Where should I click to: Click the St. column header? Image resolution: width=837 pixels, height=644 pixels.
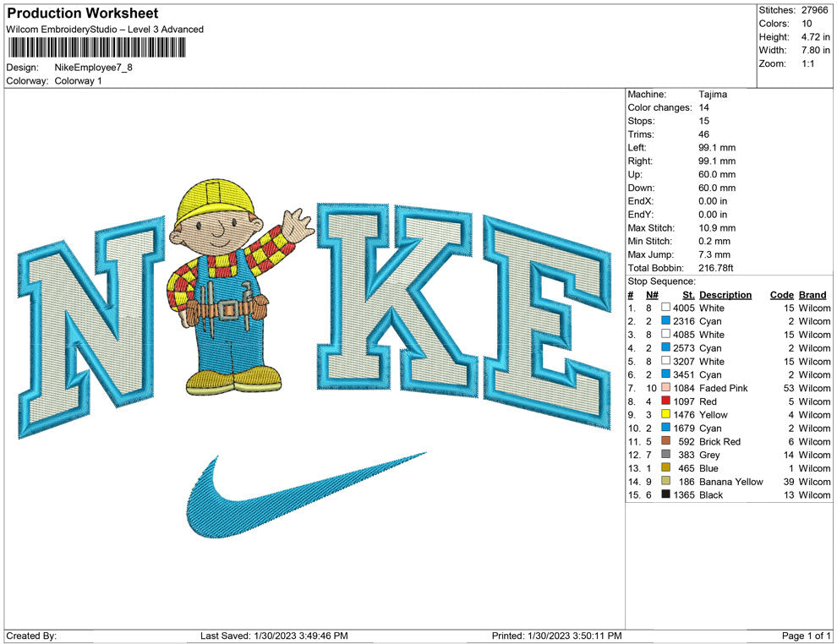(x=688, y=295)
